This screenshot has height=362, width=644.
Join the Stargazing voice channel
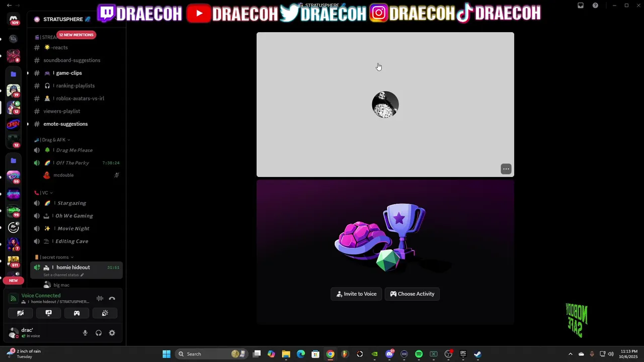pos(75,203)
